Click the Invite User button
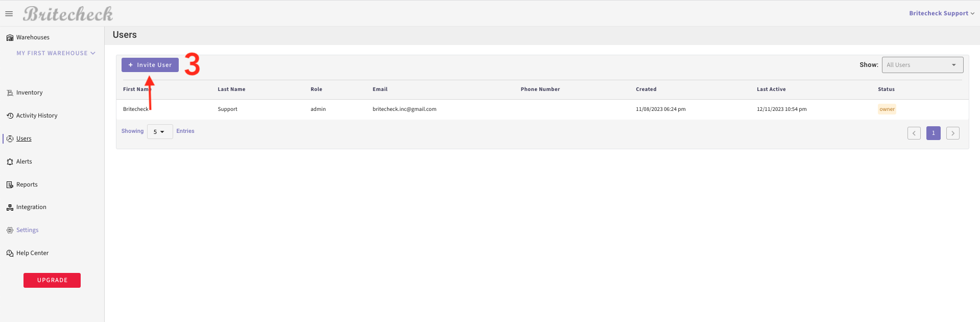Image resolution: width=980 pixels, height=322 pixels. pos(150,65)
